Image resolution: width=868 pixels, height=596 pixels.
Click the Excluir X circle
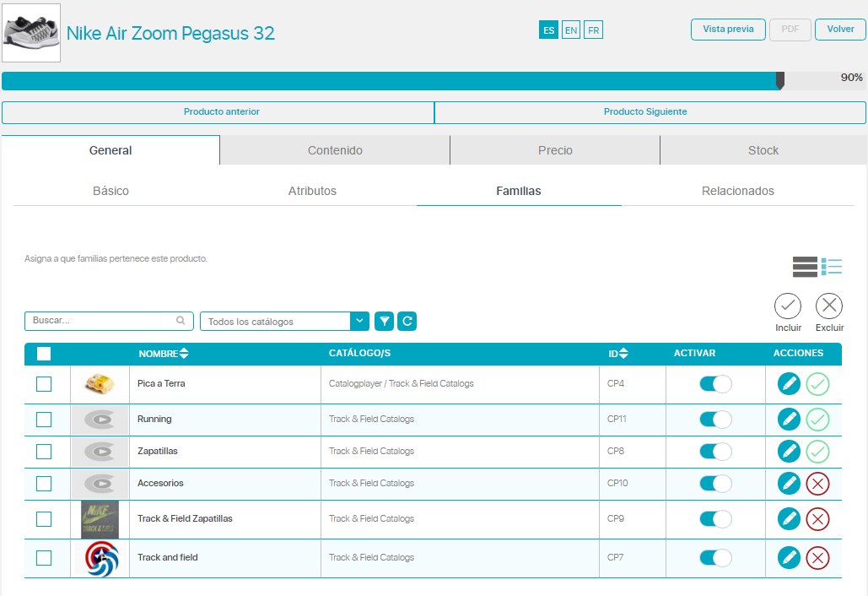click(829, 306)
